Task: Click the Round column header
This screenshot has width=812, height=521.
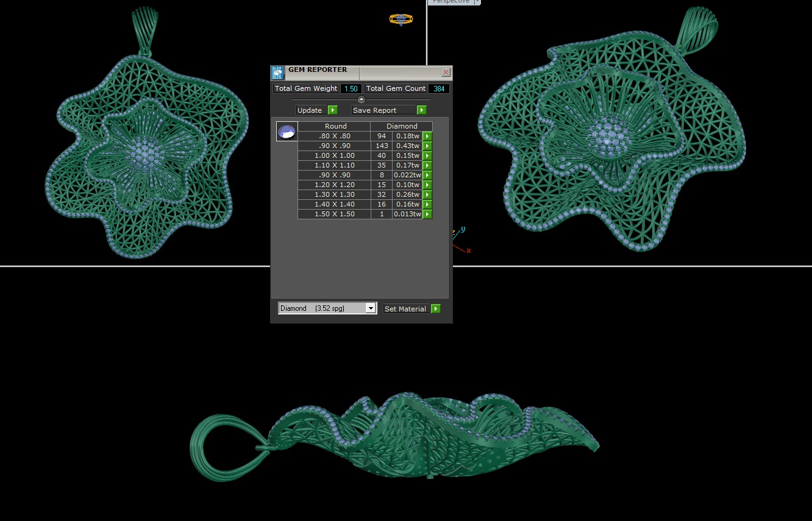Action: pos(335,126)
